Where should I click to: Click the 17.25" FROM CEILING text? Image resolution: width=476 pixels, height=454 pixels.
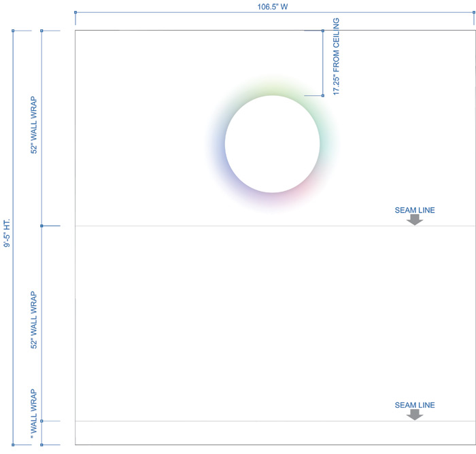(x=336, y=56)
